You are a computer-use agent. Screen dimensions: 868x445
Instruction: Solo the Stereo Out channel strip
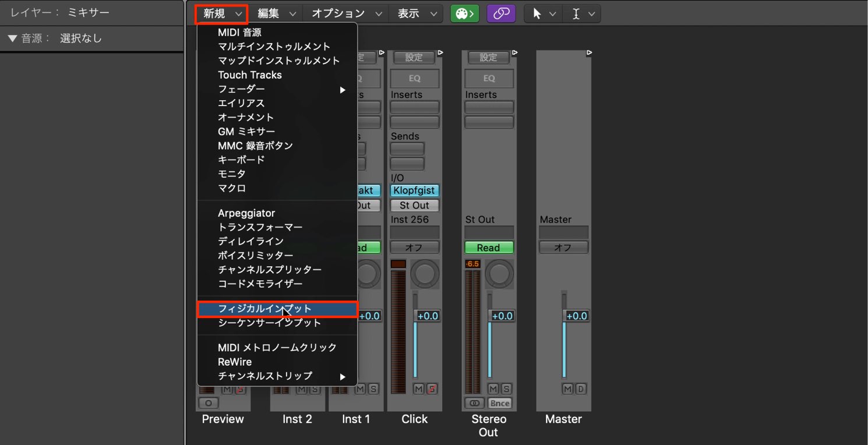pyautogui.click(x=506, y=389)
